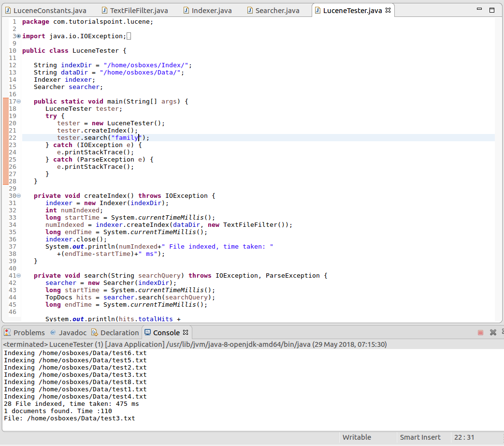Click the 22 : 31 cursor position indicator
The image size is (504, 446).
(464, 437)
